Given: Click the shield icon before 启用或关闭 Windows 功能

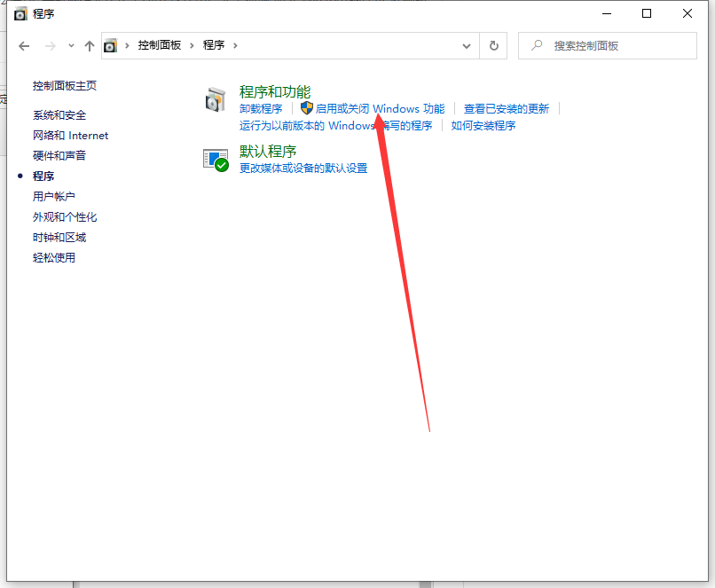Looking at the screenshot, I should pos(307,108).
